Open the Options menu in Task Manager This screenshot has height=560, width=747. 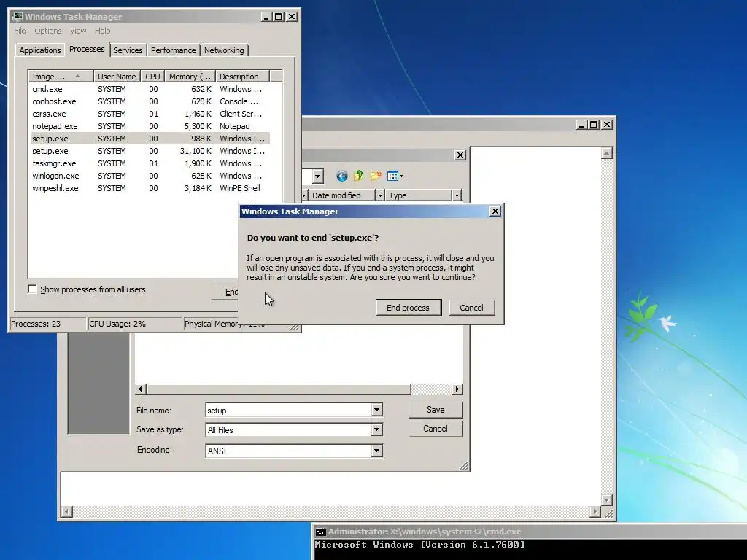(47, 31)
